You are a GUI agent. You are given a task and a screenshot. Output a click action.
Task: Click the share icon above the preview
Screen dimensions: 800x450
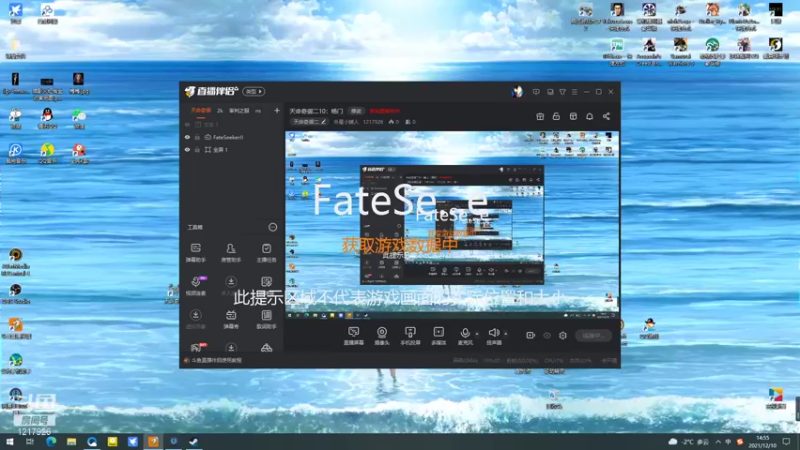(x=606, y=116)
